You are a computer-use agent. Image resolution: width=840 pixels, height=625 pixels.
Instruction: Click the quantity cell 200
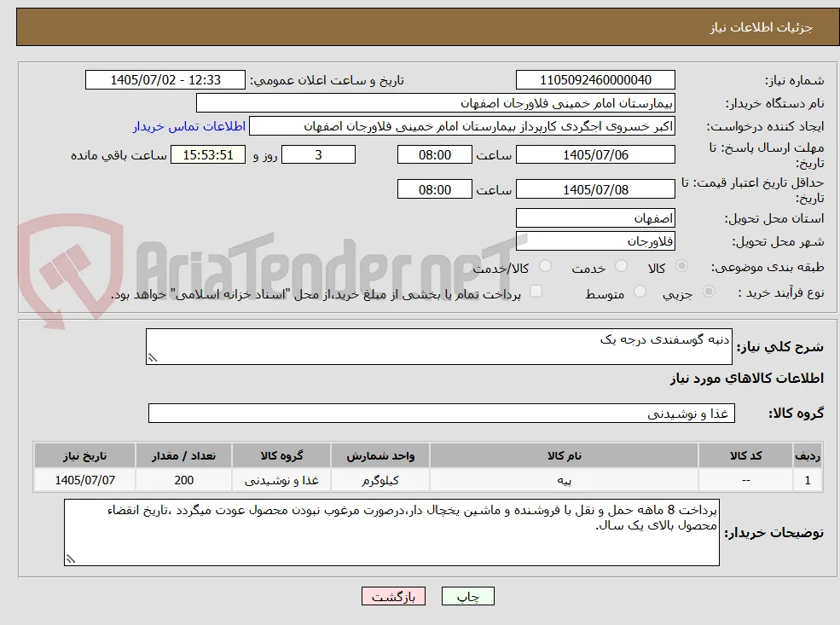183,480
